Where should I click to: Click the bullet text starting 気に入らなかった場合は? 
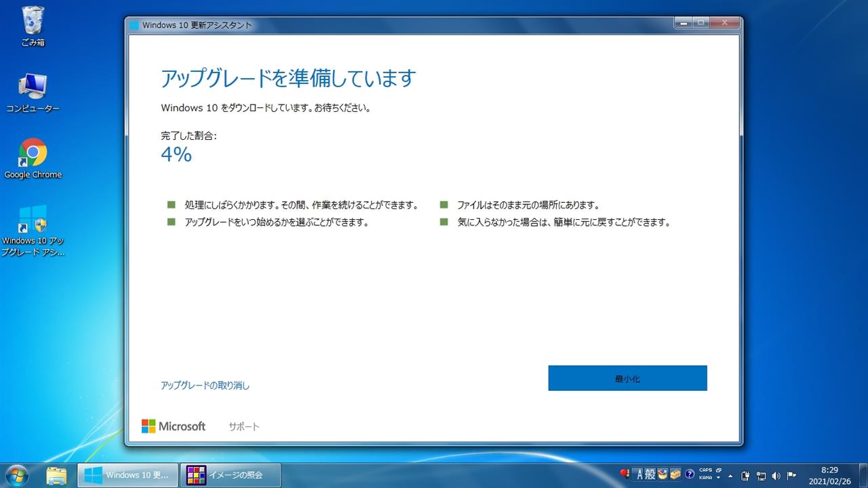pyautogui.click(x=564, y=223)
